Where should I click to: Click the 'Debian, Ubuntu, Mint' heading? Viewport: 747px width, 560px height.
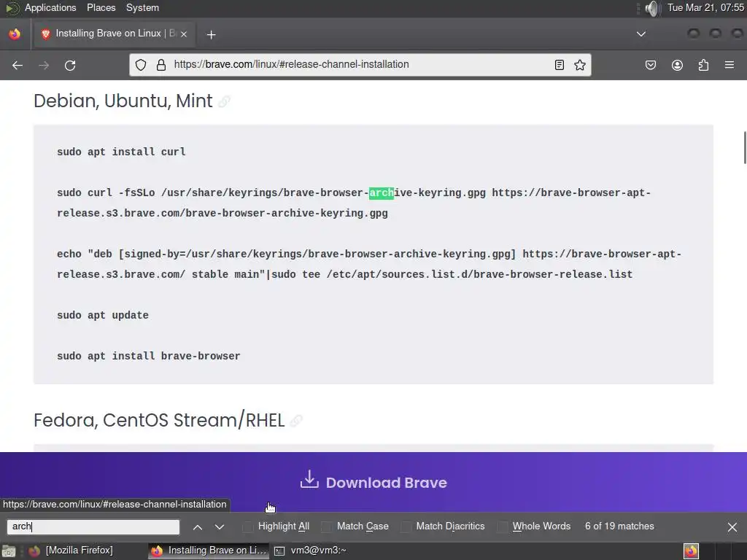click(123, 101)
